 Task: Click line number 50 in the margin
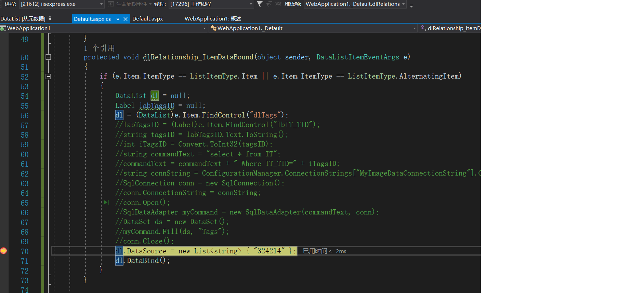coord(25,57)
